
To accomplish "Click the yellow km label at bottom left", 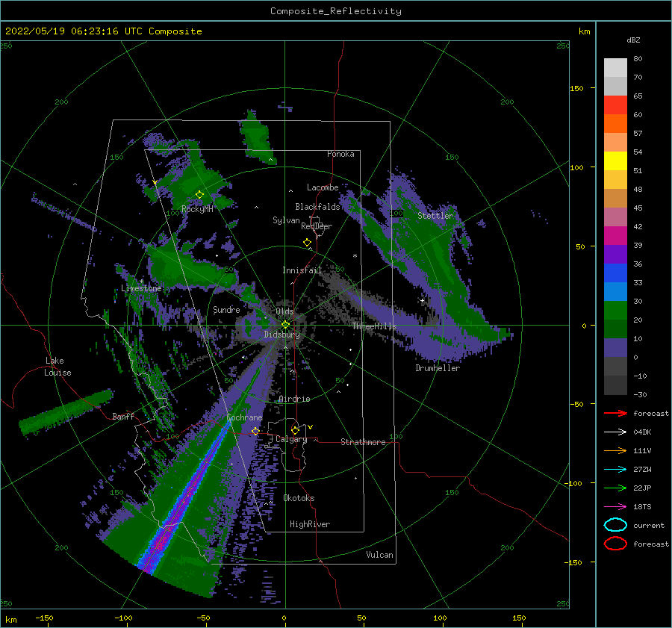I will (11, 620).
